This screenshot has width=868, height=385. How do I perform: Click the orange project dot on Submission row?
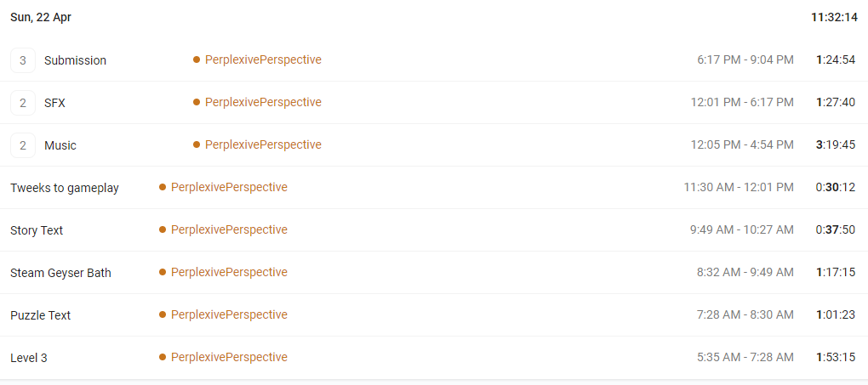pyautogui.click(x=197, y=59)
